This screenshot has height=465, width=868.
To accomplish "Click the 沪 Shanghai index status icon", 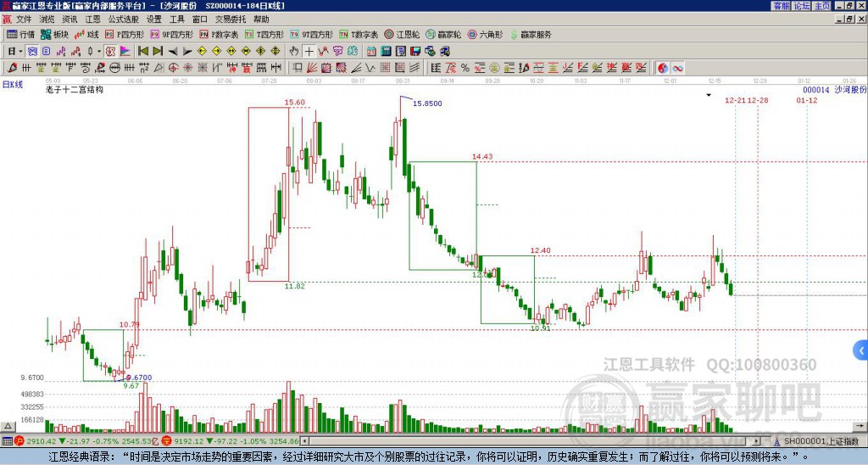I will [19, 441].
